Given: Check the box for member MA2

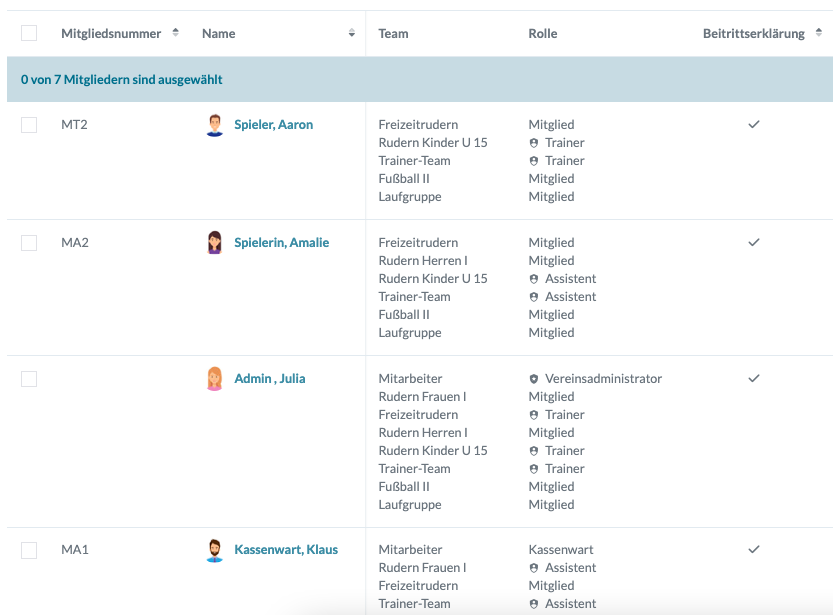Looking at the screenshot, I should click(x=29, y=243).
